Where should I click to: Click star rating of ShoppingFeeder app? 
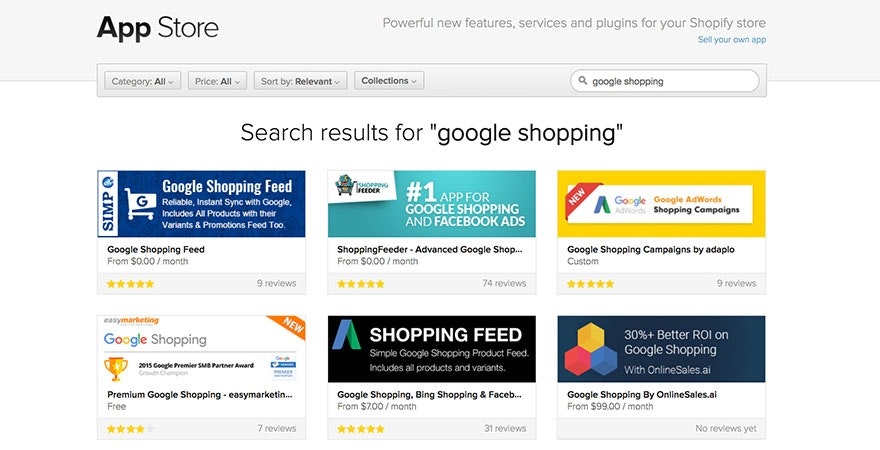tap(361, 284)
